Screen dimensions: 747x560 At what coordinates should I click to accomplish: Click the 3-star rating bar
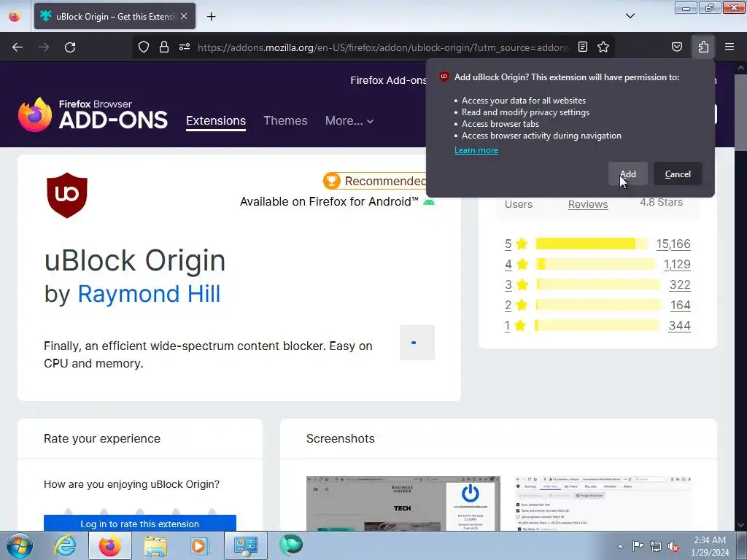[598, 285]
